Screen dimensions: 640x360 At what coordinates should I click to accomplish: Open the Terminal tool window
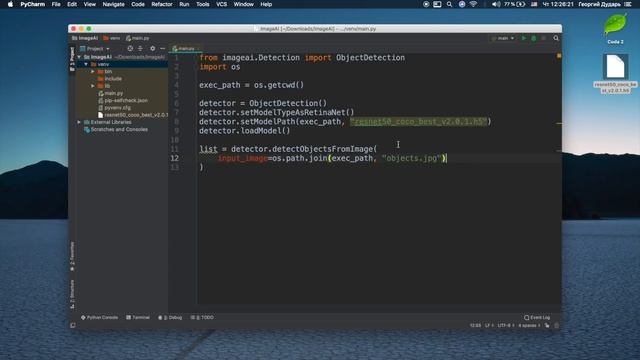(x=138, y=317)
